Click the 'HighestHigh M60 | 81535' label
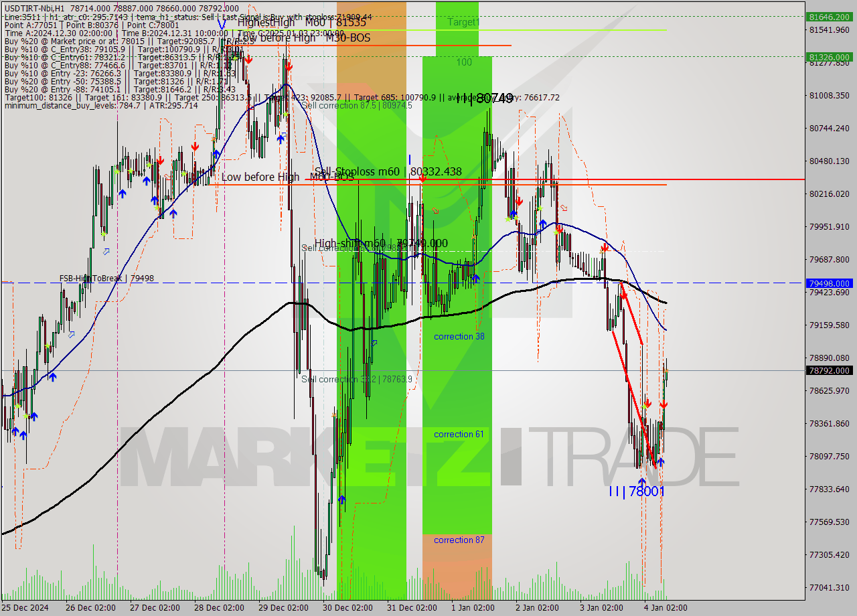The image size is (857, 616). [x=301, y=22]
